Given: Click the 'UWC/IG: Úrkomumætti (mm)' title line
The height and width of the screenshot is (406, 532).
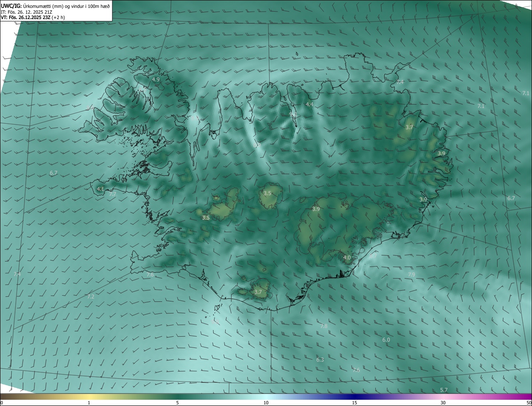Looking at the screenshot, I should coord(55,5).
